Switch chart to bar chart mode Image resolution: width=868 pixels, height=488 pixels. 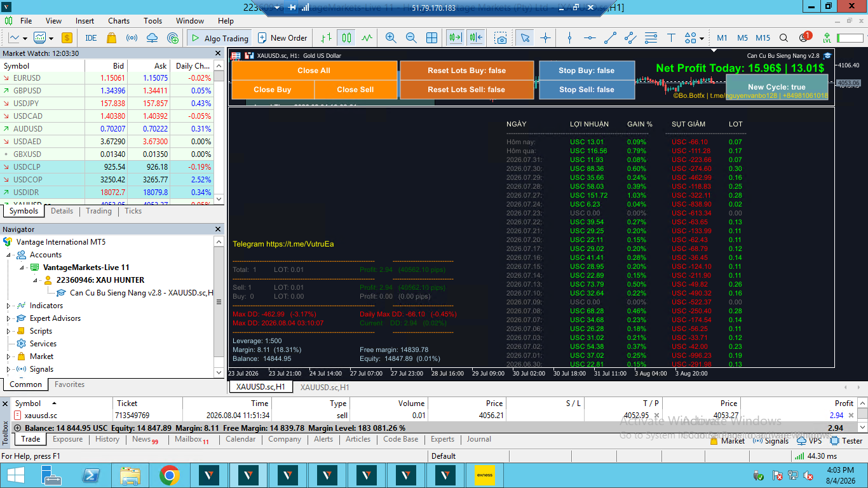(326, 38)
